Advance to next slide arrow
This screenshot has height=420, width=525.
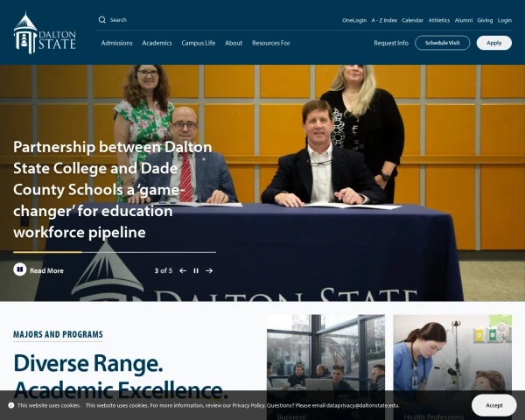pos(209,270)
